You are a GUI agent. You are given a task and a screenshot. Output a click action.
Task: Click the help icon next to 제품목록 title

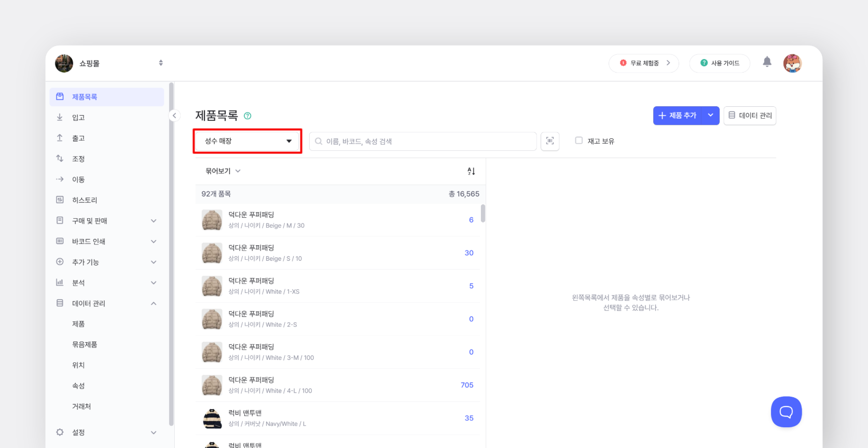click(x=247, y=116)
